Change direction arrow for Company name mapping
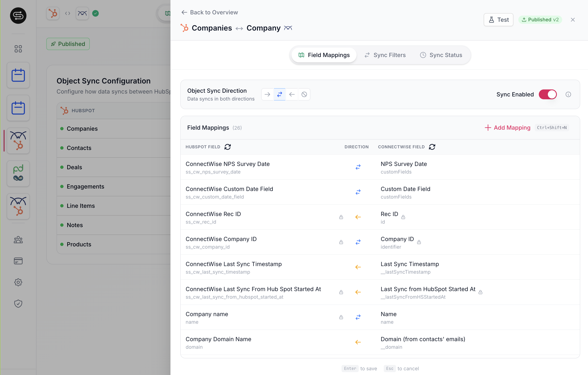 (x=358, y=317)
